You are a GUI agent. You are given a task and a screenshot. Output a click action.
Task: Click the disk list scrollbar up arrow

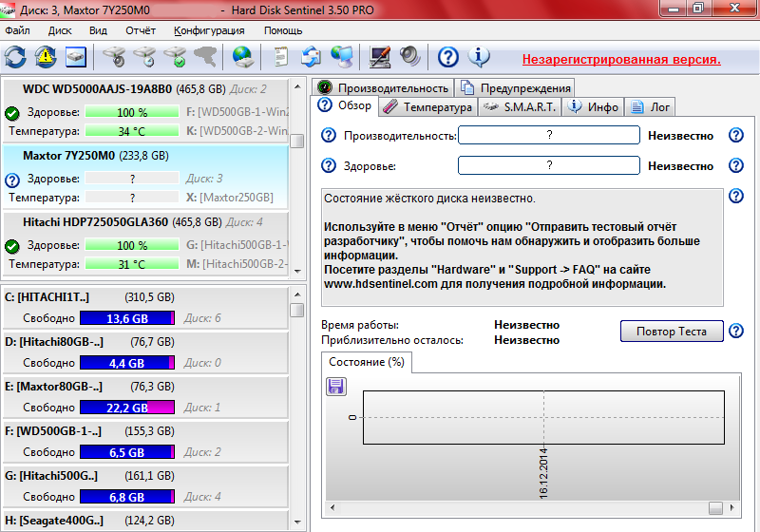point(297,86)
